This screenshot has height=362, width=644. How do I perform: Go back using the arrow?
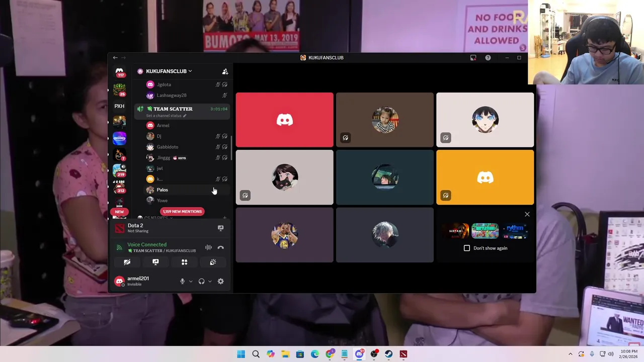(x=115, y=58)
